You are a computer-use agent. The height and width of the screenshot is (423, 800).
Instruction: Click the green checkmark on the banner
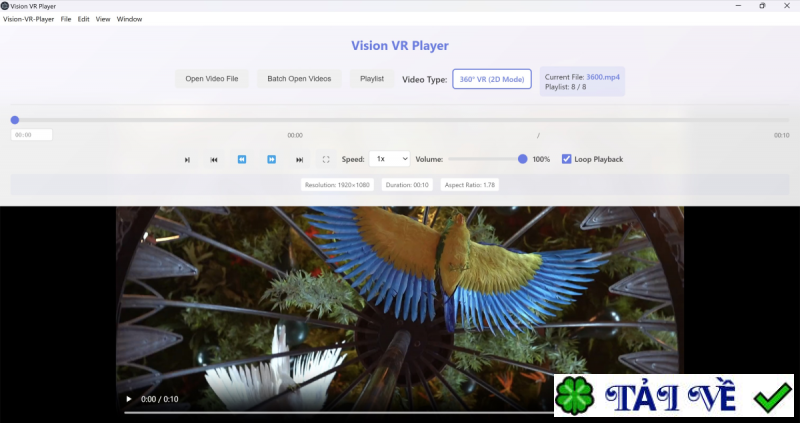pos(772,397)
